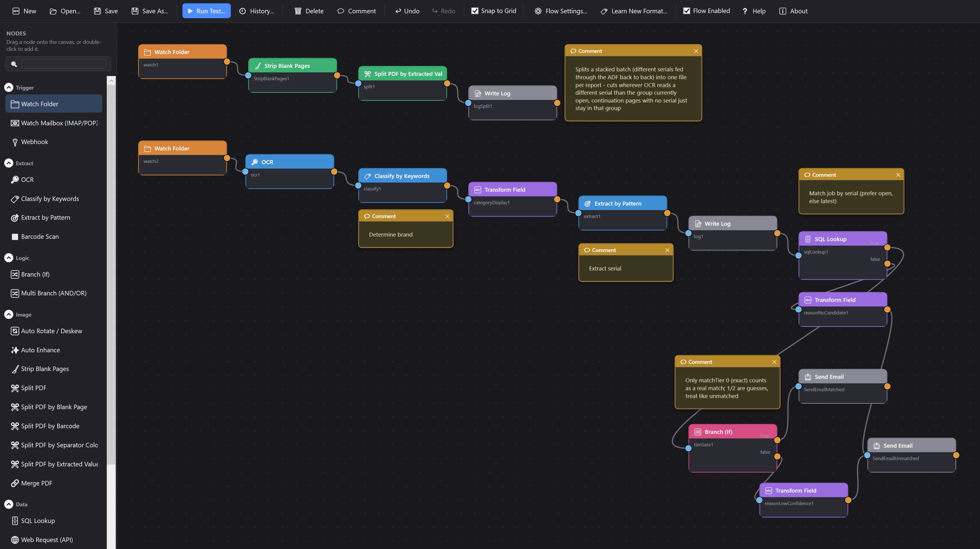Toggle the Flow Enabled checkbox
This screenshot has width=980, height=549.
point(687,11)
